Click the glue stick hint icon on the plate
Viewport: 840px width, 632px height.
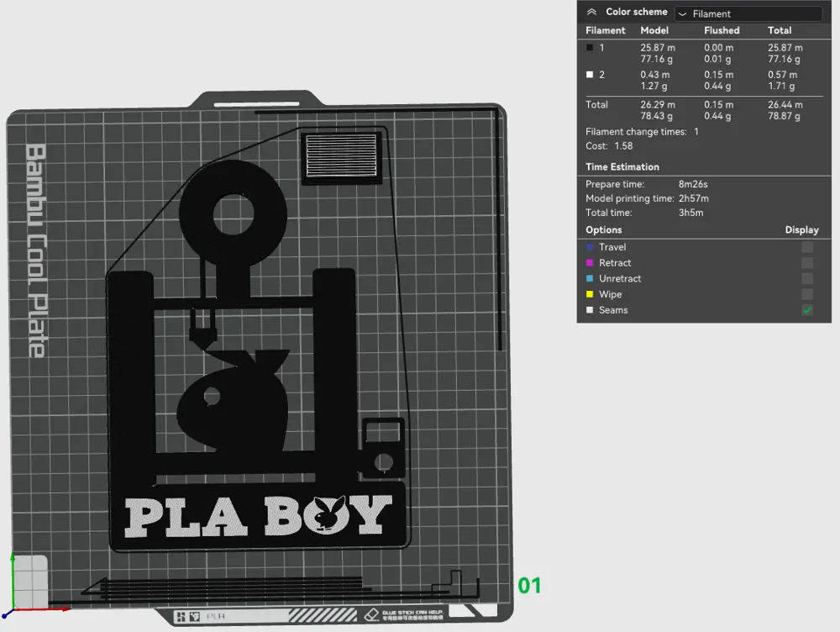(370, 612)
